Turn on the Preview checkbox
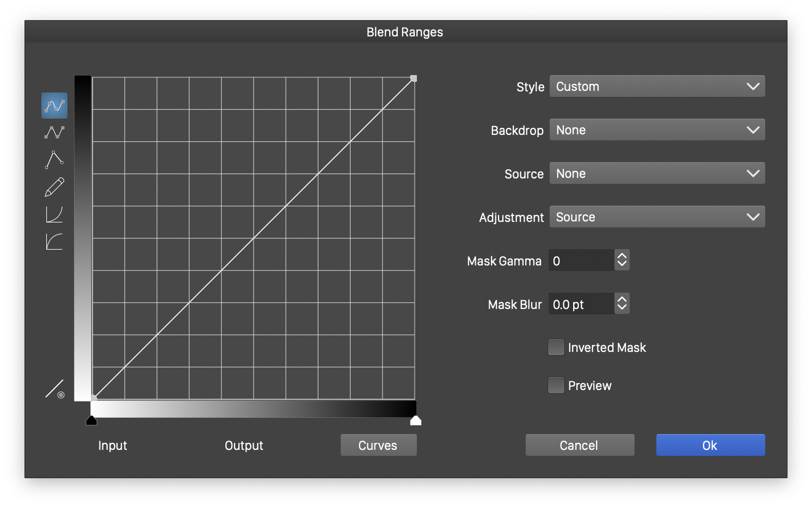812x507 pixels. (556, 385)
